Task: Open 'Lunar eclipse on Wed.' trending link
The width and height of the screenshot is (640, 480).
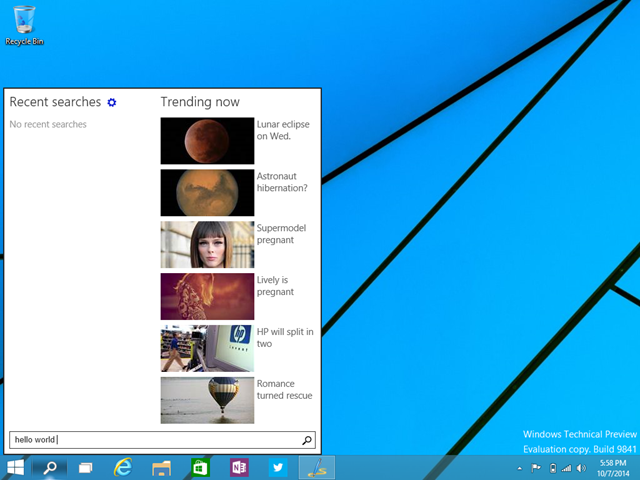Action: (x=282, y=130)
